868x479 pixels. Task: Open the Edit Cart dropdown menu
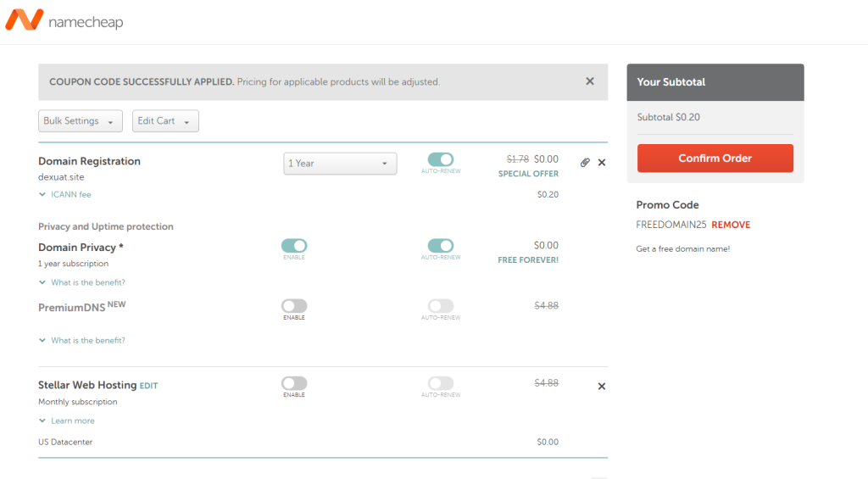pyautogui.click(x=165, y=121)
